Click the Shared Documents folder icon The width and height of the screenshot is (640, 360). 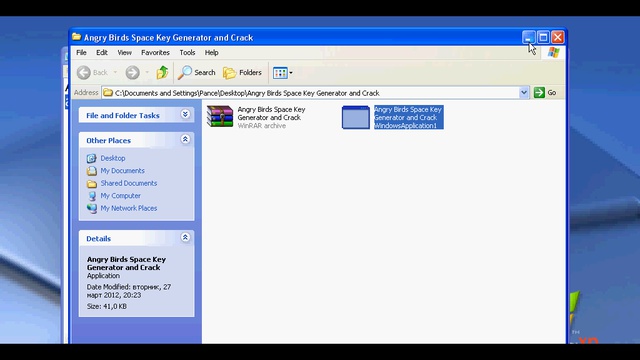click(x=91, y=183)
